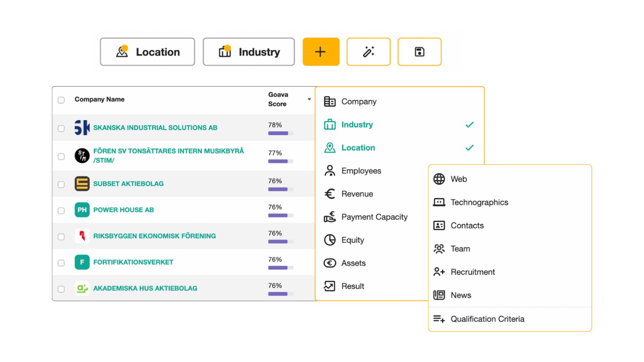Click the Subset Aktiebolag logo
Screen dimensions: 644x362
coord(82,184)
